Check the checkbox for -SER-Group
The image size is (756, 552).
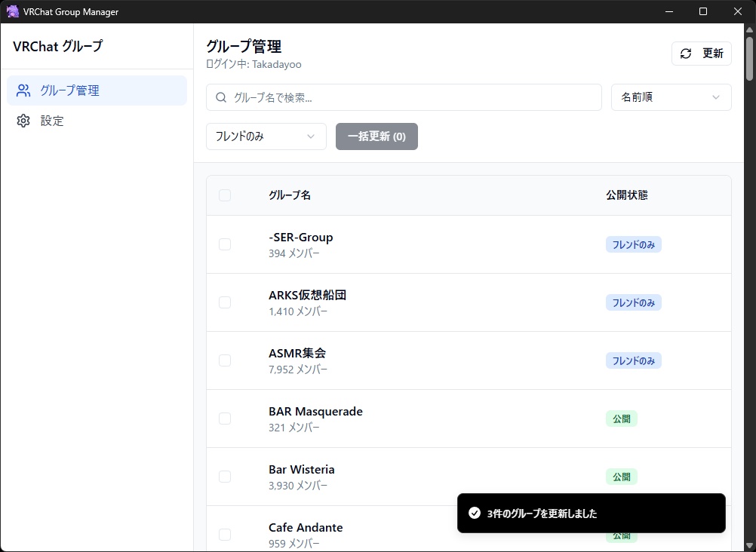(224, 244)
